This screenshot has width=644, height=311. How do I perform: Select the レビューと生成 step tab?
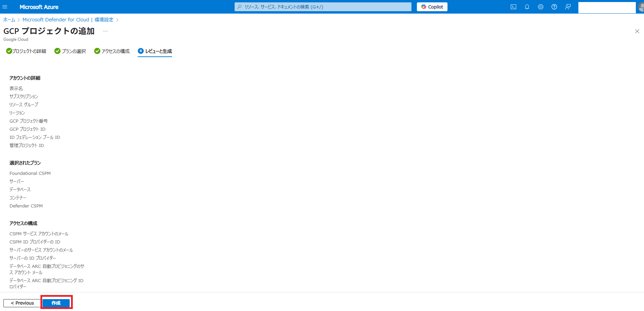[155, 51]
